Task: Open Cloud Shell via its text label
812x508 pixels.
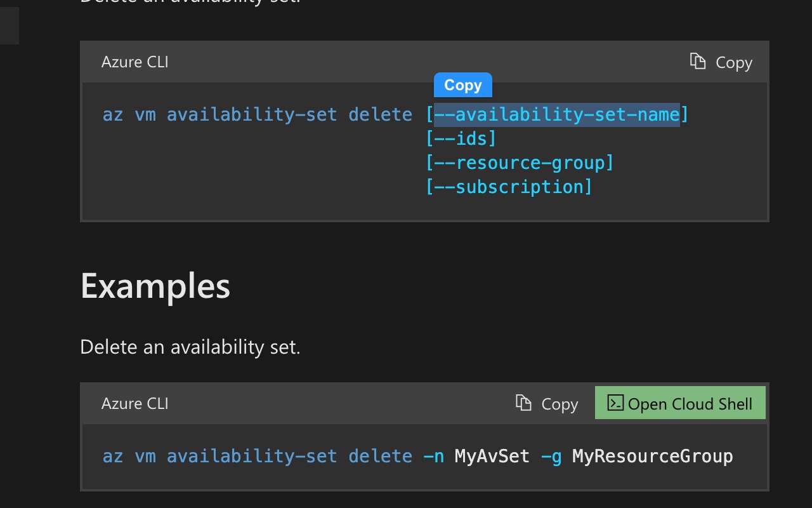Action: click(x=690, y=404)
